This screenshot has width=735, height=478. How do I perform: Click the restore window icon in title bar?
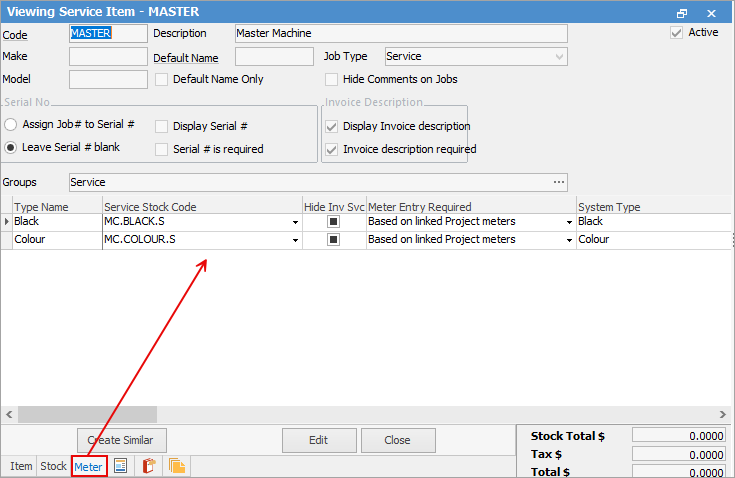tap(682, 13)
